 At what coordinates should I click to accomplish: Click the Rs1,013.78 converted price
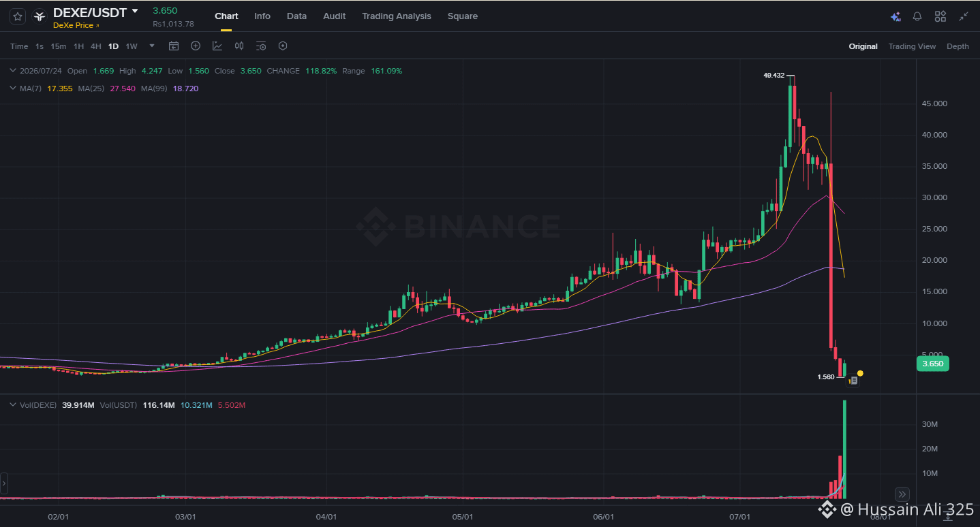(x=173, y=24)
